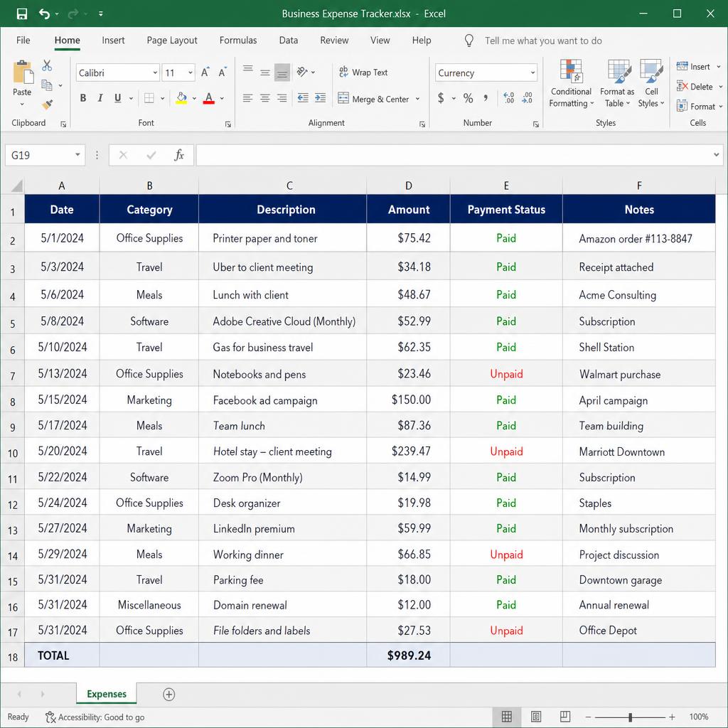The width and height of the screenshot is (728, 728).
Task: Toggle Bottom Align button
Action: click(x=282, y=73)
